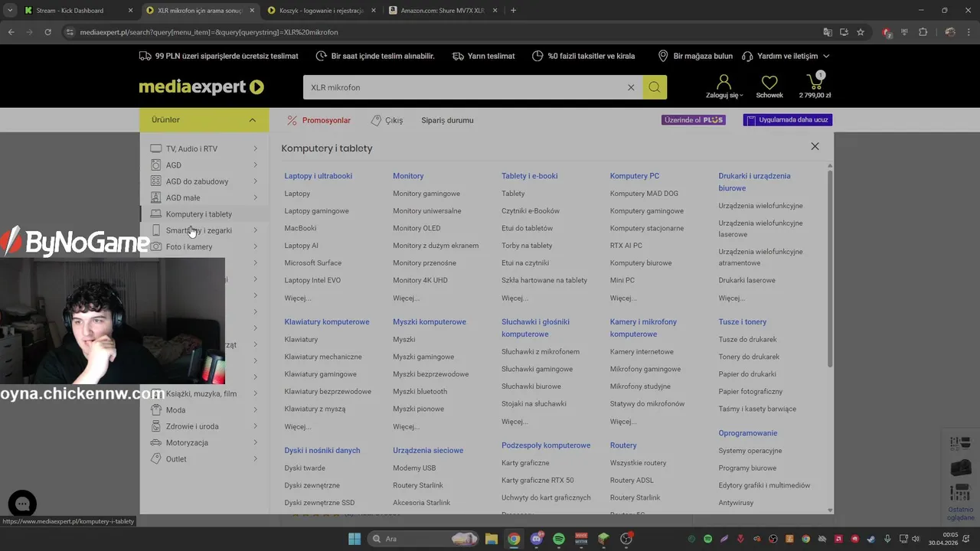Screen dimensions: 980x551
Task: Open the new browser tab button
Action: coord(513,11)
